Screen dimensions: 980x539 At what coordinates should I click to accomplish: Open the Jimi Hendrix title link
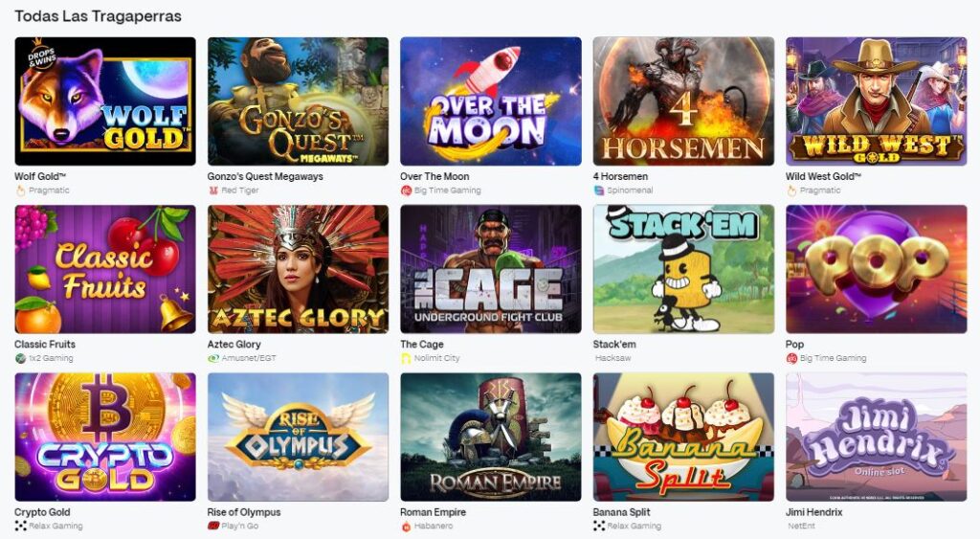point(813,512)
